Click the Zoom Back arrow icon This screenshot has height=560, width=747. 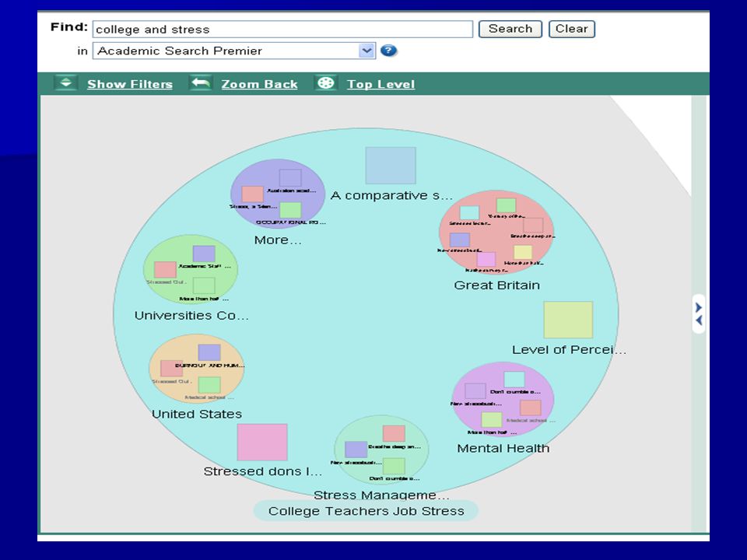click(x=201, y=83)
